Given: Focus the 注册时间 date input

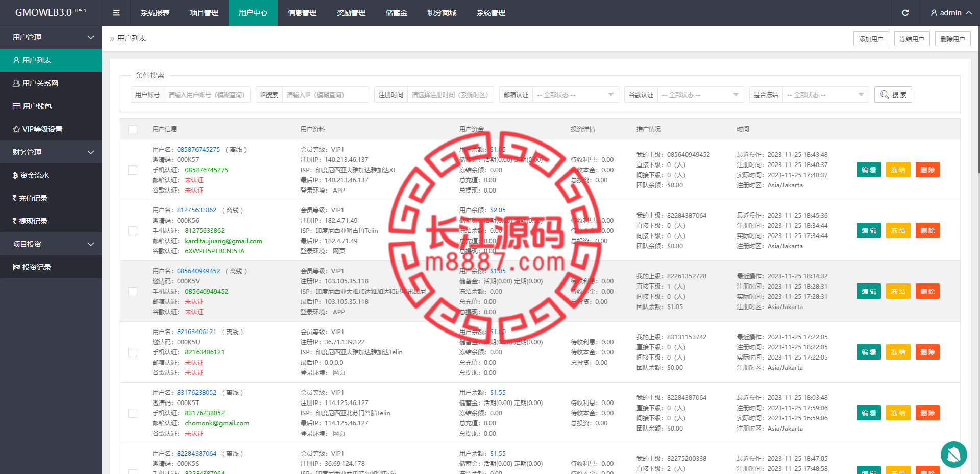Looking at the screenshot, I should point(450,94).
